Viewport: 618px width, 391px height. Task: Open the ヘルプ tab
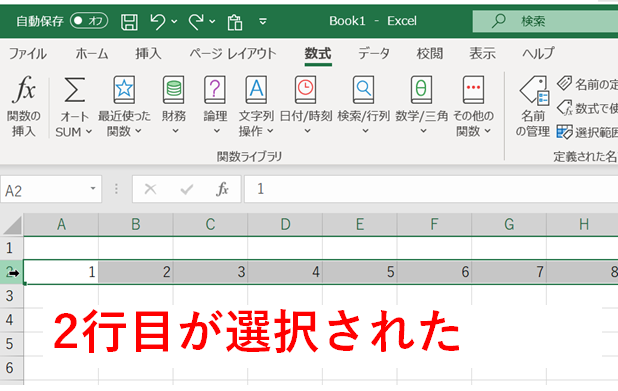click(x=538, y=53)
